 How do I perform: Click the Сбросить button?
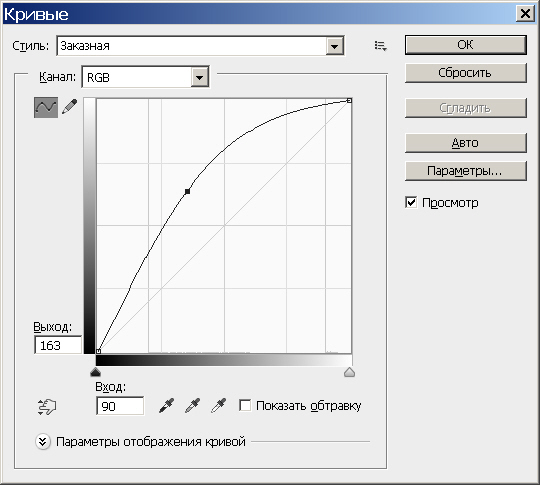pyautogui.click(x=466, y=73)
